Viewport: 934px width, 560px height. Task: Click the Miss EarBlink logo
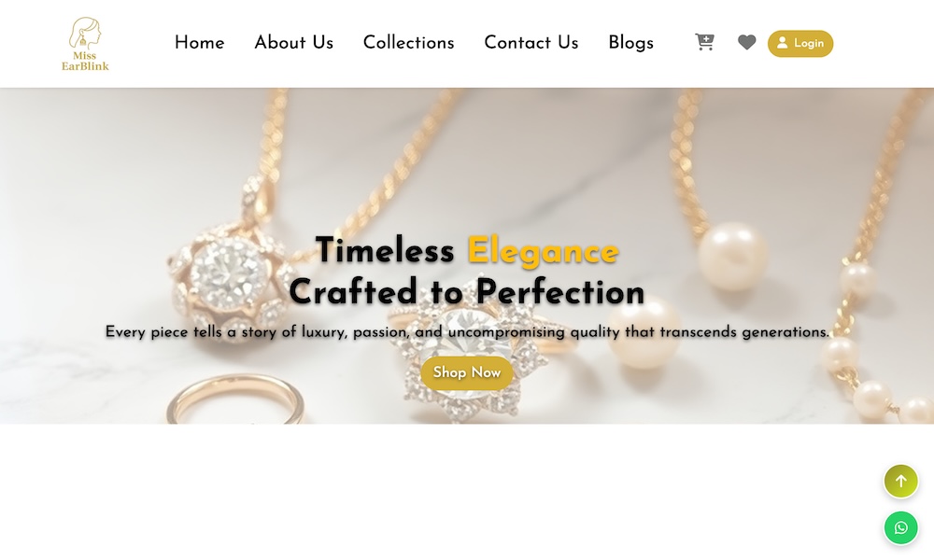[x=85, y=44]
